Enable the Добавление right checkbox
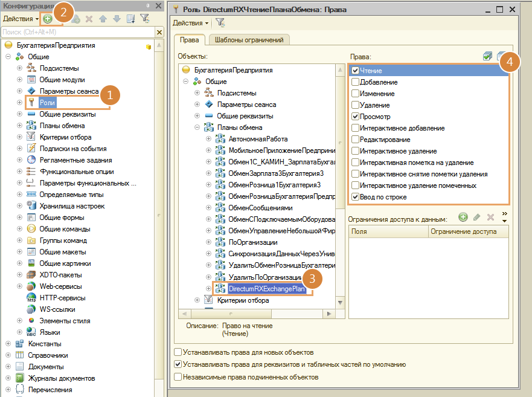The image size is (532, 397). point(356,82)
